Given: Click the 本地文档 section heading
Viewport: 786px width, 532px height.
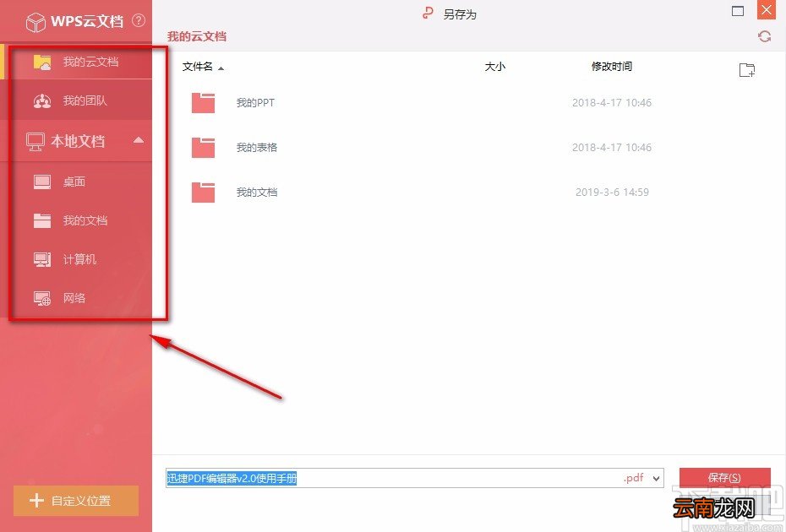Looking at the screenshot, I should point(78,141).
